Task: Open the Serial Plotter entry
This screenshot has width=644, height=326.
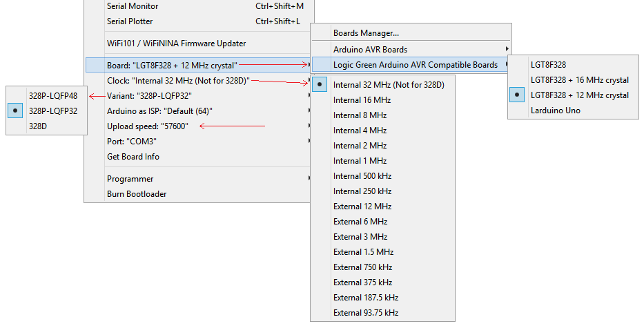Action: 199,21
